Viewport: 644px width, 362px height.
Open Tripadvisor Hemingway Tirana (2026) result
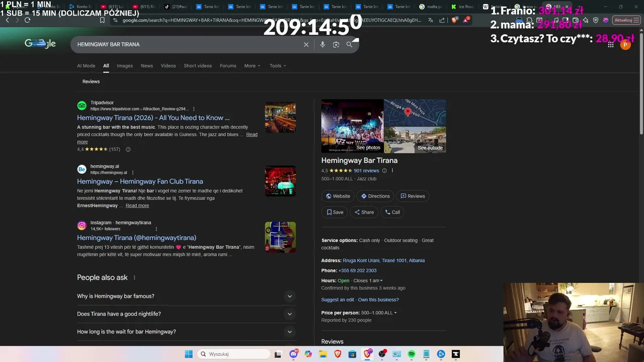(x=153, y=118)
